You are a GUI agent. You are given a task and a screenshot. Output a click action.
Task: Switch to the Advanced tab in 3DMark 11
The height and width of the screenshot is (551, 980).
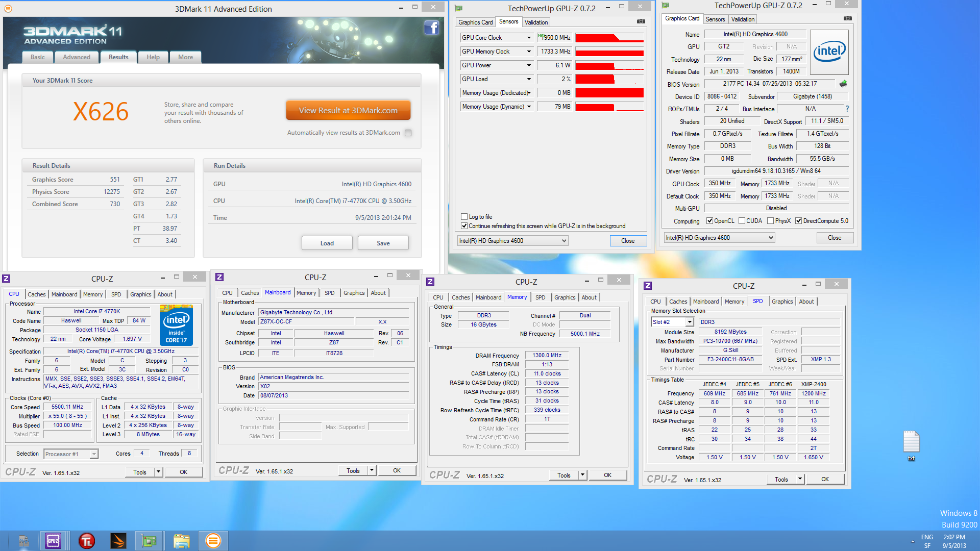(x=77, y=57)
